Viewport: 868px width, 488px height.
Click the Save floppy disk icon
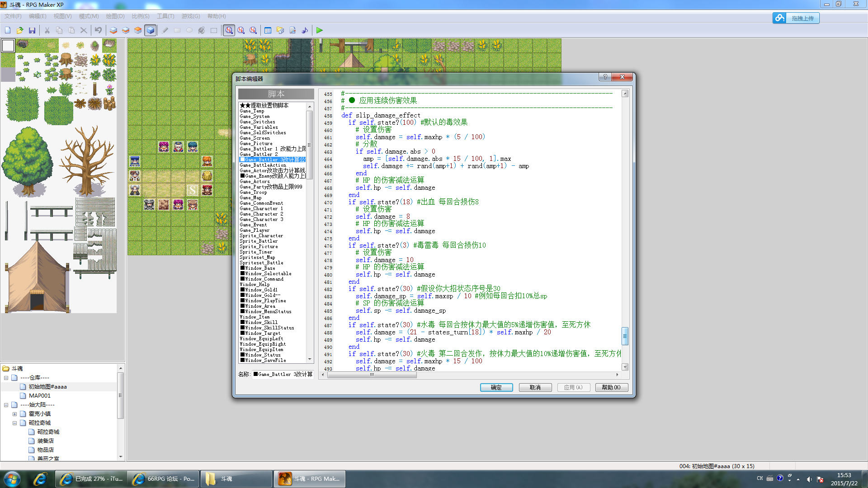[x=32, y=30]
